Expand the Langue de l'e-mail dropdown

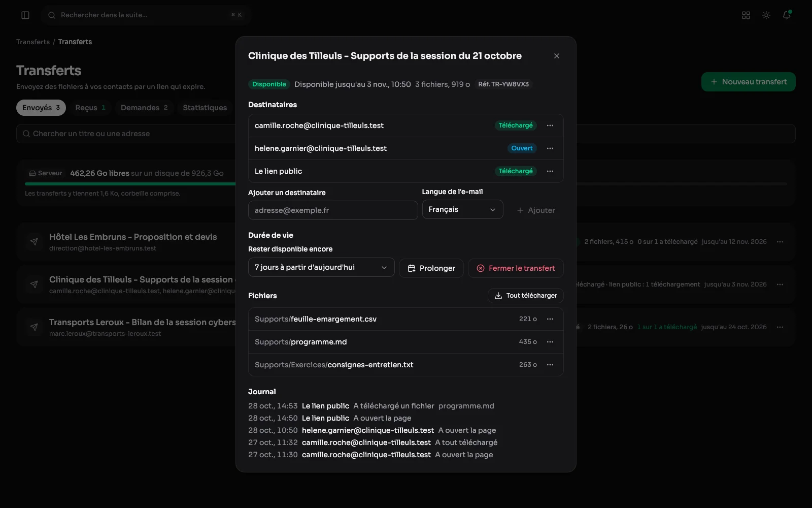click(462, 209)
